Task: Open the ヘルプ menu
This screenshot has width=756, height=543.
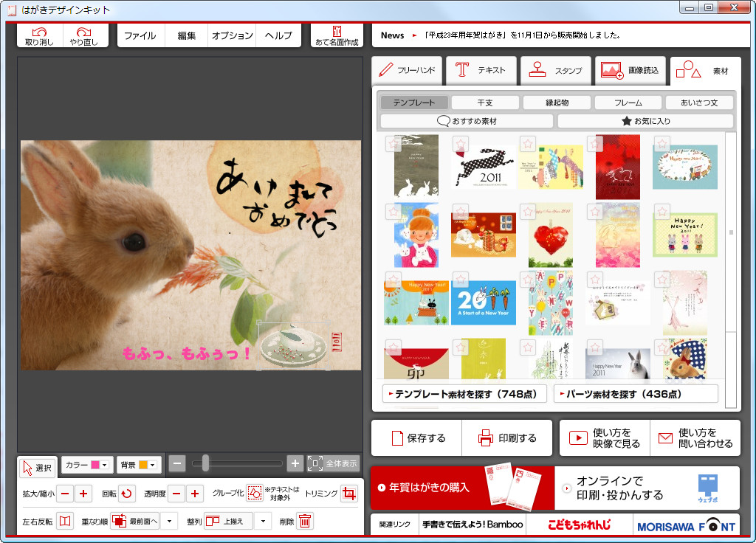Action: (x=278, y=35)
